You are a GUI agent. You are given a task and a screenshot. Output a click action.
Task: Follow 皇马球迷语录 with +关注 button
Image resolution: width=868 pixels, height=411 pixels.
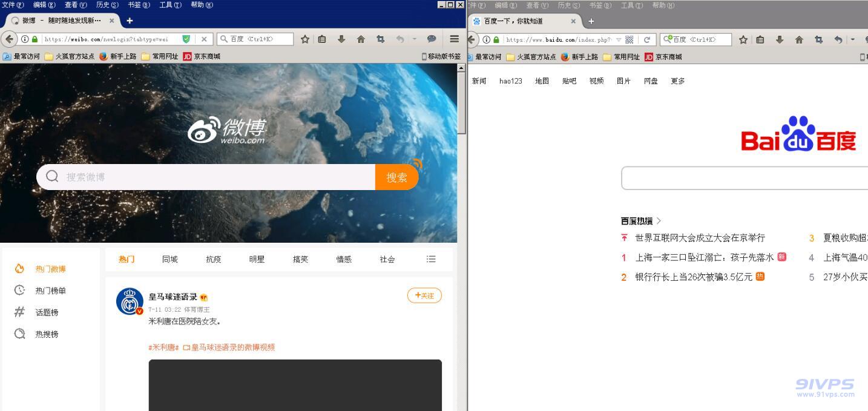pyautogui.click(x=424, y=295)
